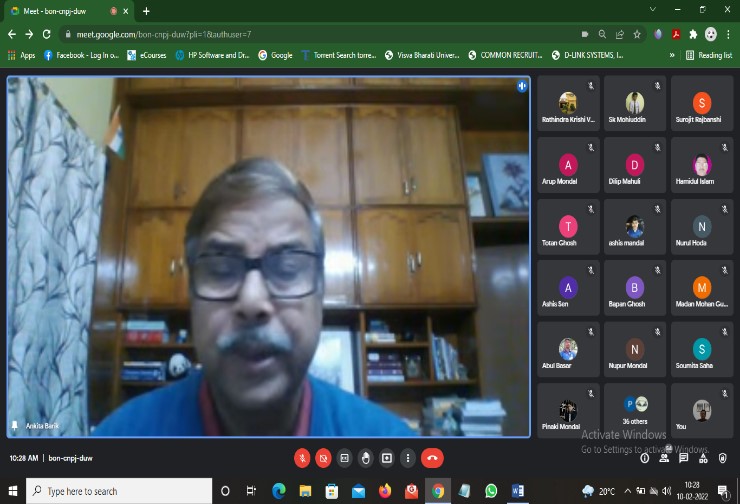Image resolution: width=740 pixels, height=504 pixels.
Task: Open the 36 others participant tile
Action: tap(635, 411)
